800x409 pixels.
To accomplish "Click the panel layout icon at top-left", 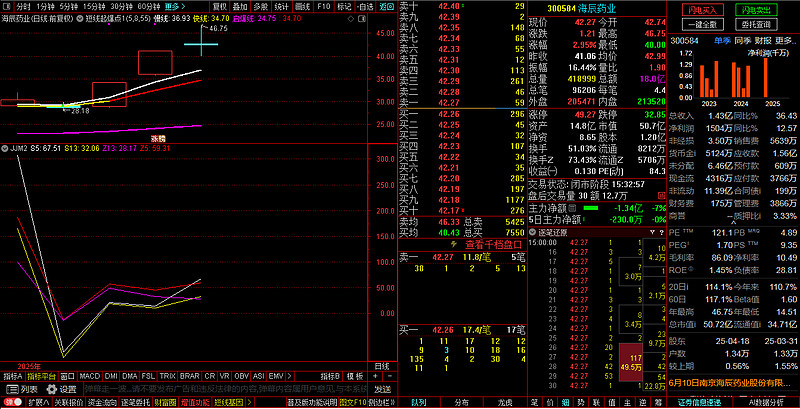I will pos(7,7).
